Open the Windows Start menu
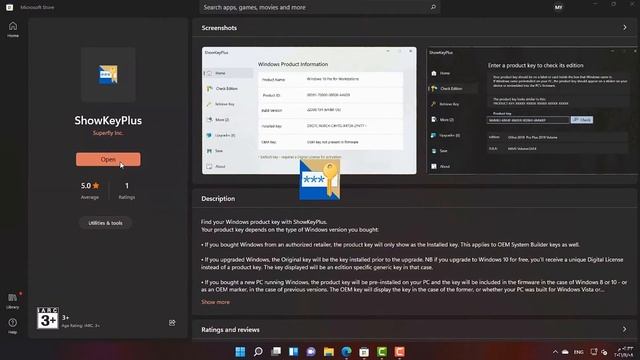640x360 pixels. [240, 351]
